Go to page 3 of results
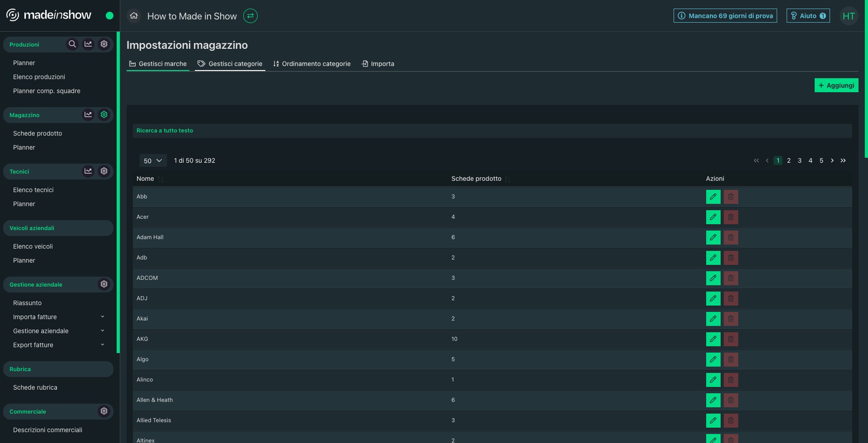 click(x=799, y=160)
